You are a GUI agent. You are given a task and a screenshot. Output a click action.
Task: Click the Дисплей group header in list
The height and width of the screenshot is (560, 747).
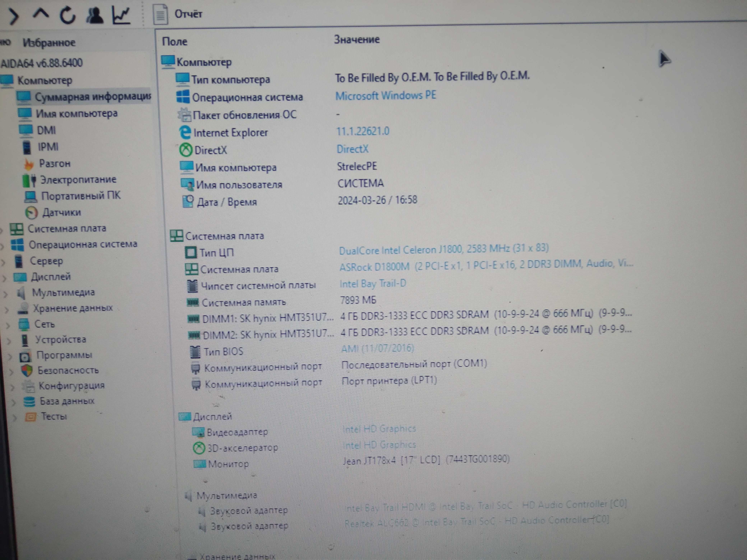click(x=205, y=417)
